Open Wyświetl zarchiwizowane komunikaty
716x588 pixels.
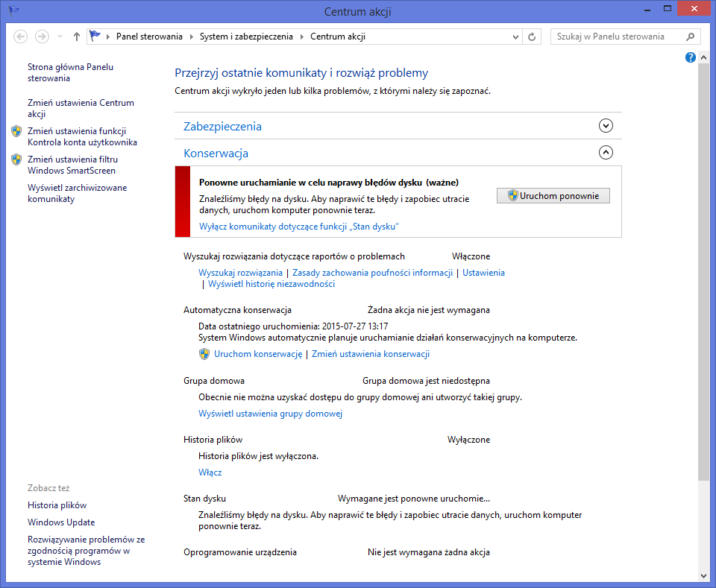77,194
